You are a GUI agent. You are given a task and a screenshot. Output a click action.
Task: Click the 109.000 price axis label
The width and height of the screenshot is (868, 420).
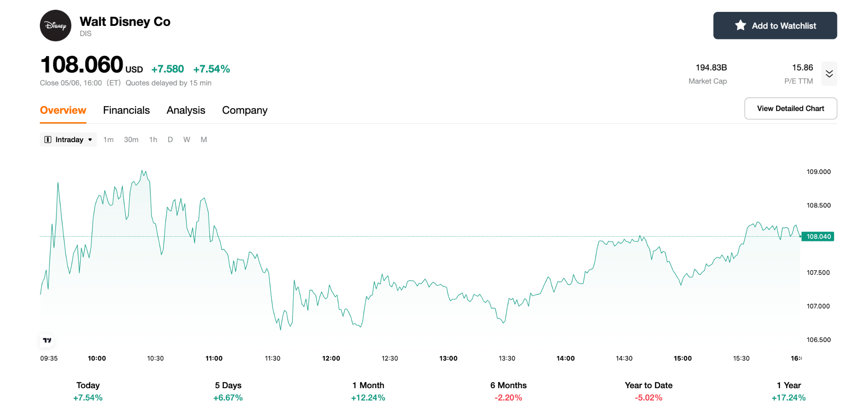pyautogui.click(x=818, y=172)
